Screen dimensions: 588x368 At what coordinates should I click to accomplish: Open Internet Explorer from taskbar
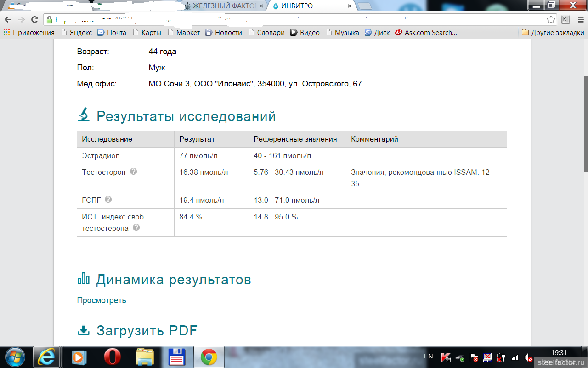(46, 356)
